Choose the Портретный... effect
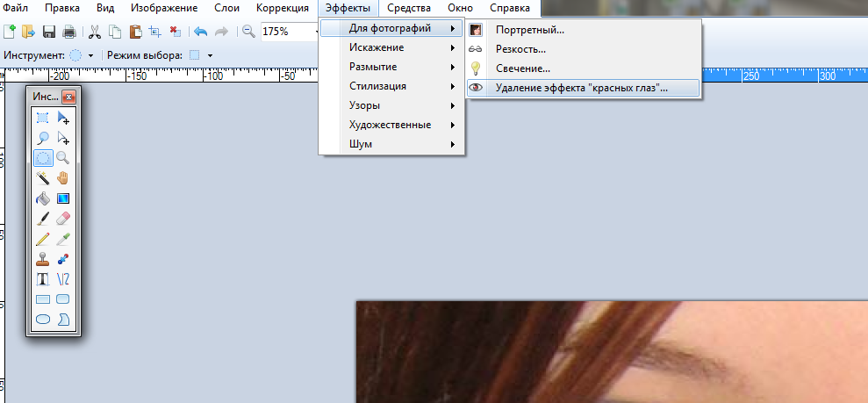Screen dimensions: 868x403 (584, 30)
